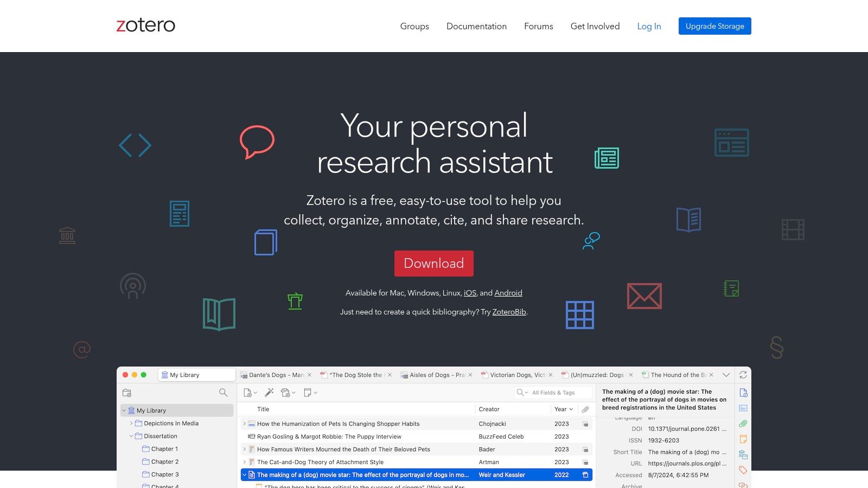Screen dimensions: 868x488
Task: Click the New Collection folder icon
Action: [x=127, y=393]
